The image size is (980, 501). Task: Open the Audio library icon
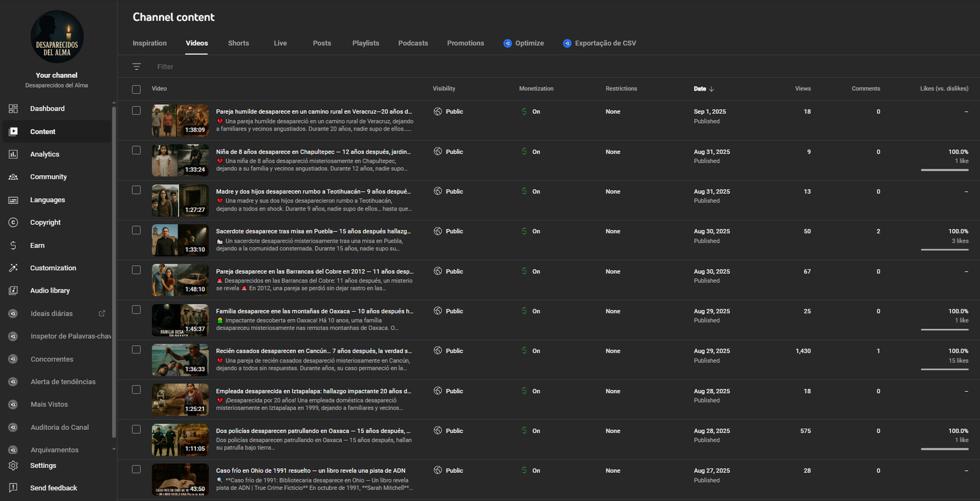(x=13, y=291)
